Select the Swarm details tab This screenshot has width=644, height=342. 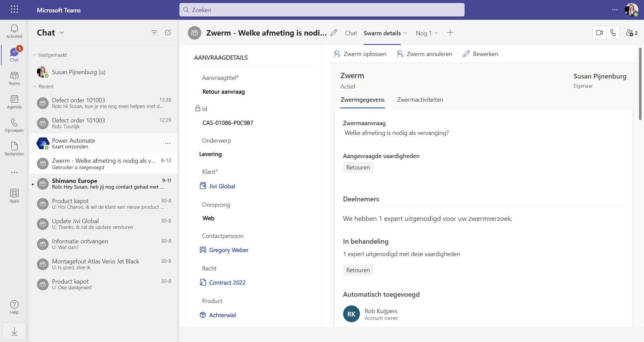pyautogui.click(x=382, y=33)
